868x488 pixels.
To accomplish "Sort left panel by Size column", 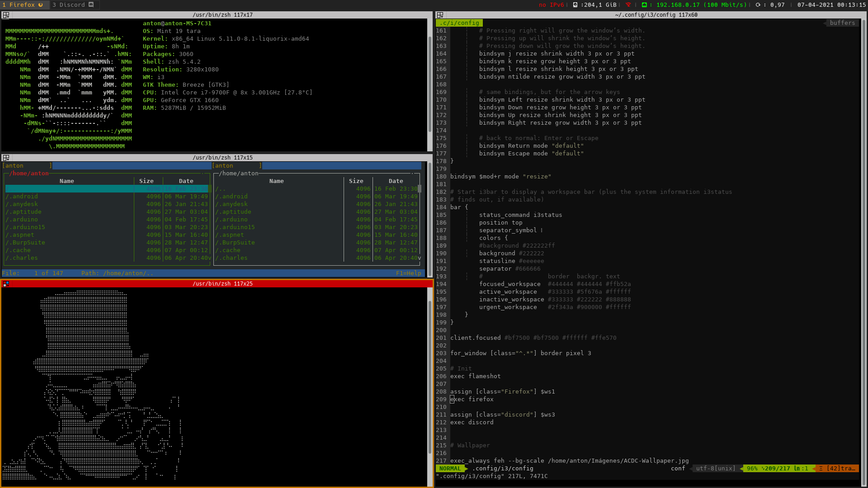I will tap(146, 181).
